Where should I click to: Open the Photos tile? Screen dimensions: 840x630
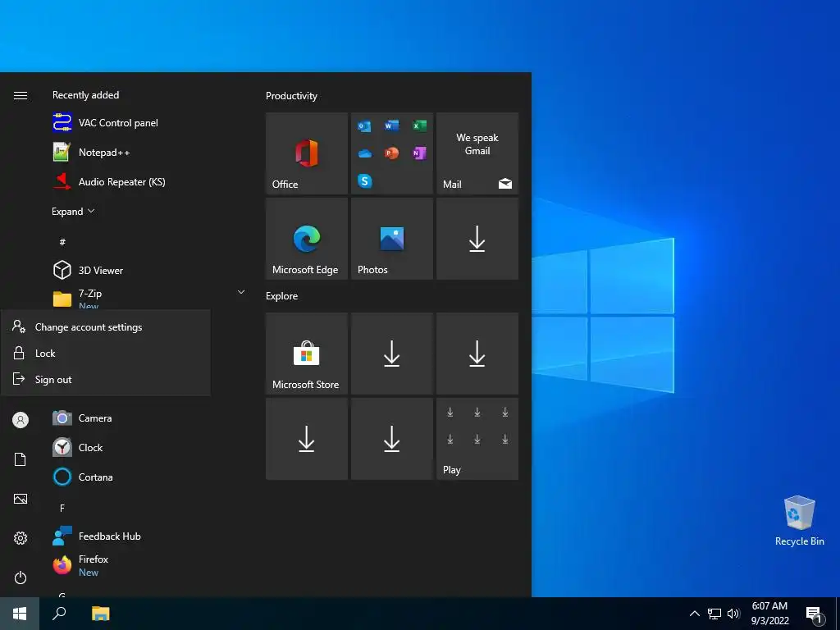click(x=391, y=239)
